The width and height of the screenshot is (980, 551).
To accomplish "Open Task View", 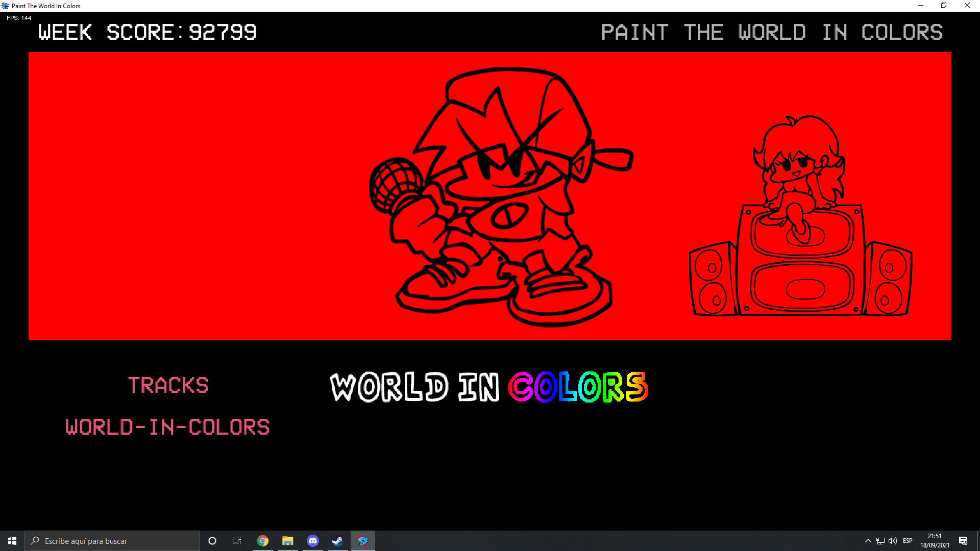I will (x=236, y=540).
